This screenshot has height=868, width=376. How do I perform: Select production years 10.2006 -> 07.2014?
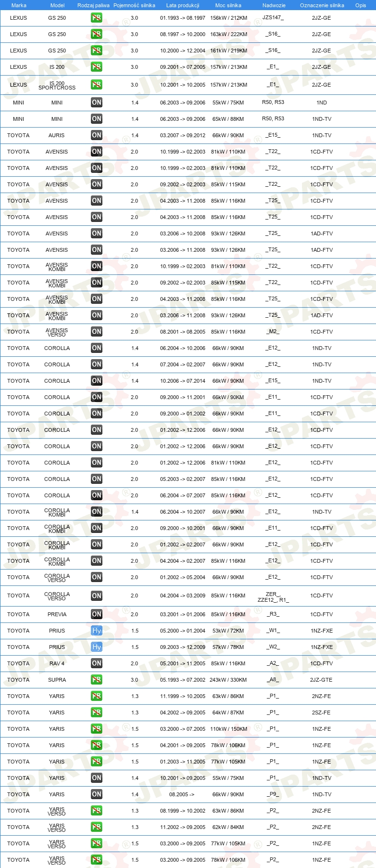click(x=183, y=381)
